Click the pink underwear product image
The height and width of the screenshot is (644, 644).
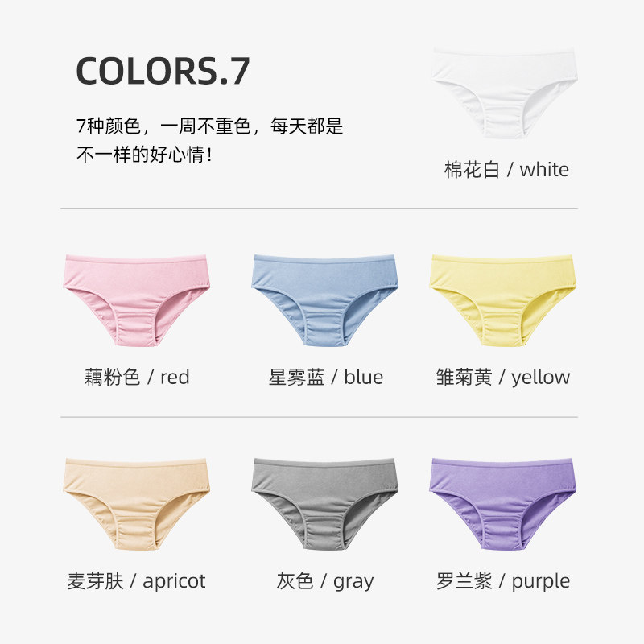coord(136,300)
